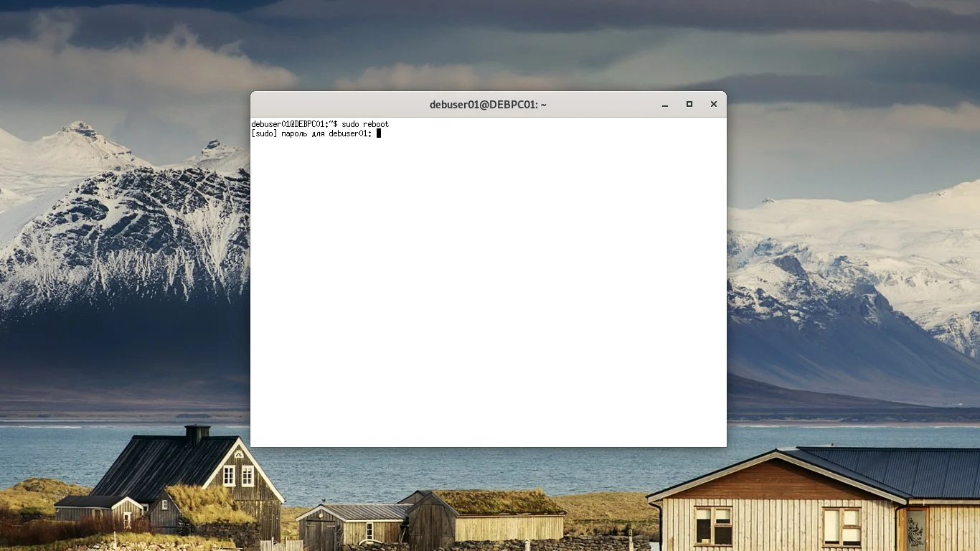
Task: Click the "debuser01@DEBPC01:~$" shell prompt
Action: click(x=294, y=124)
